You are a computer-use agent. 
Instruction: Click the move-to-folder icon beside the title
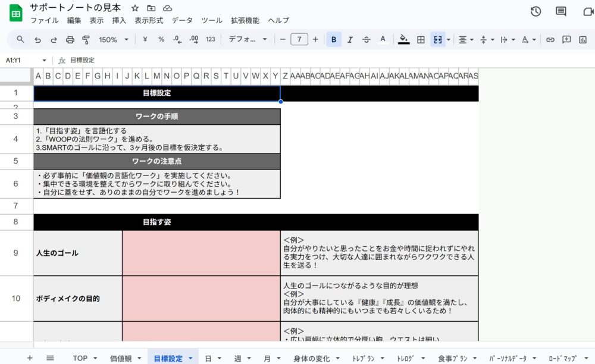151,8
